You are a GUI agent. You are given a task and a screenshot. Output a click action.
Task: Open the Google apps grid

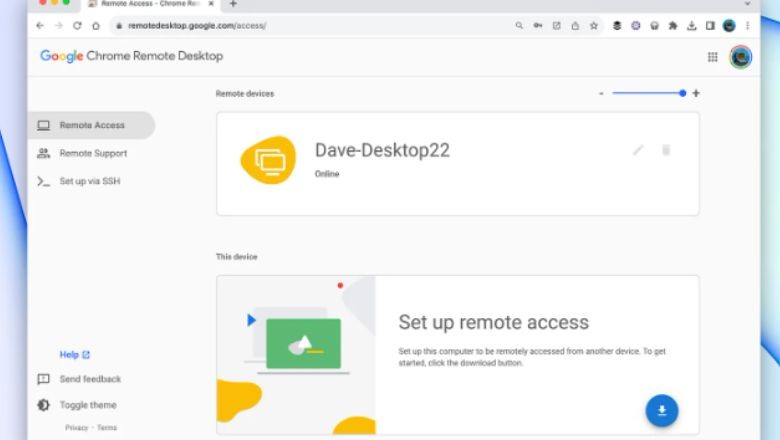tap(713, 57)
